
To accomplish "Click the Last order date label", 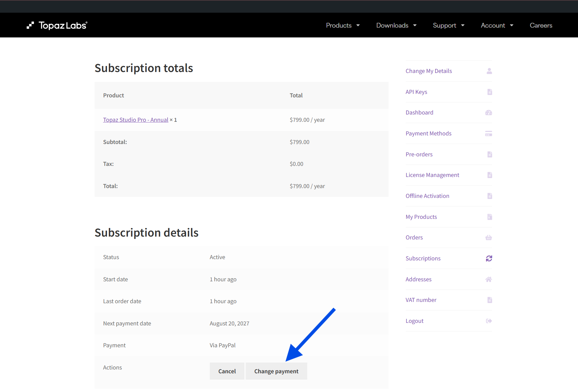I will point(122,301).
